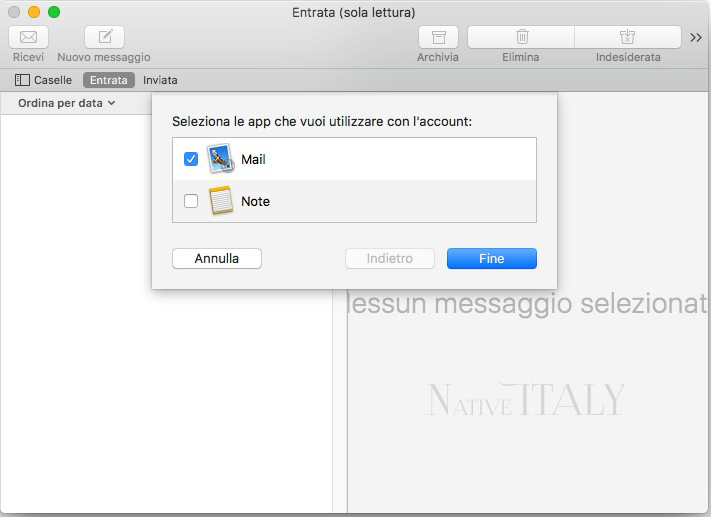Click the yellow minimize window button
This screenshot has width=711, height=517.
(x=34, y=12)
